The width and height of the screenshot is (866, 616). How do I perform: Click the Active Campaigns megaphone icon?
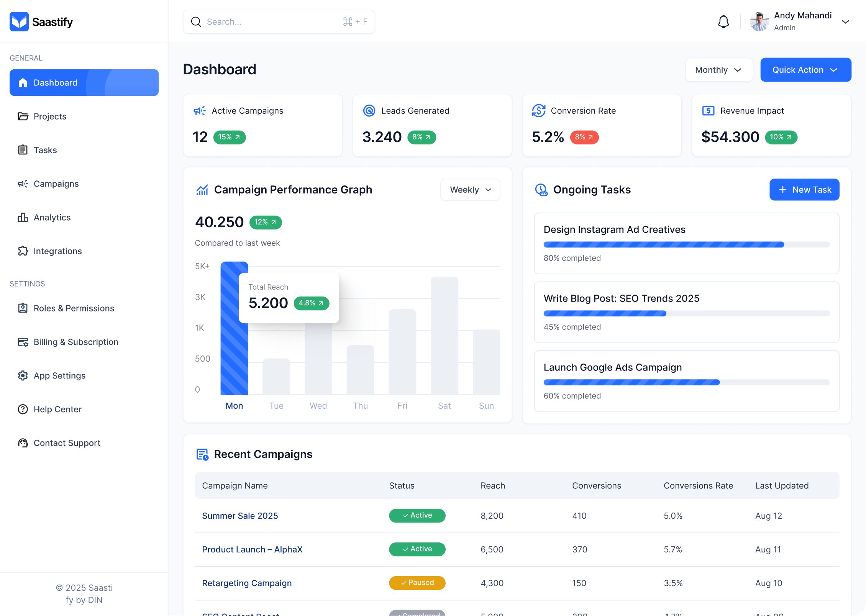point(200,111)
